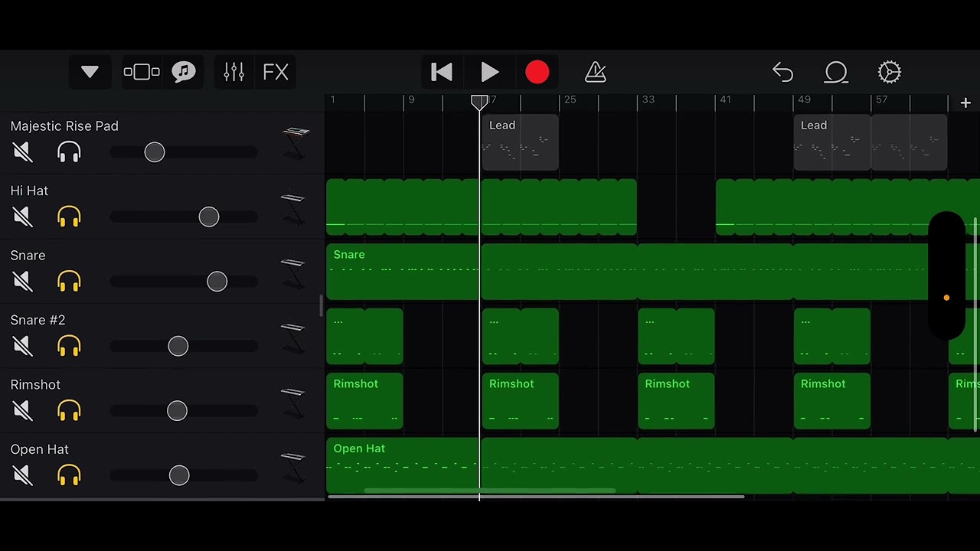The height and width of the screenshot is (551, 980).
Task: Open the FX panel
Action: (x=276, y=72)
